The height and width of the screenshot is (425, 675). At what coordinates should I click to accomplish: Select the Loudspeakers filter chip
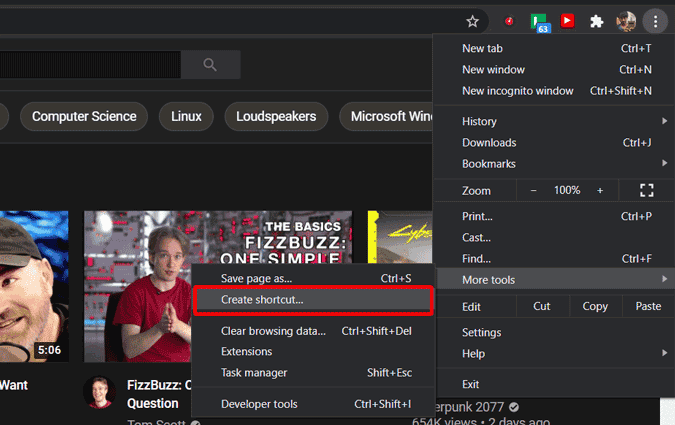(276, 116)
